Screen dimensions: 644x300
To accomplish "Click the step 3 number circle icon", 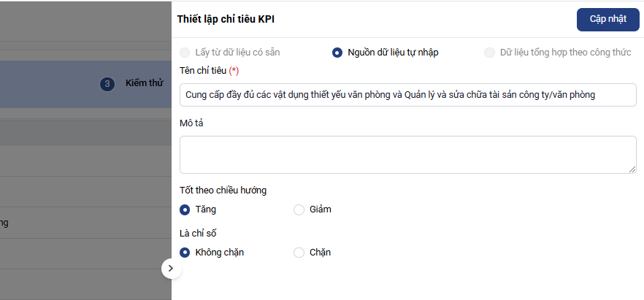I will coord(107,84).
